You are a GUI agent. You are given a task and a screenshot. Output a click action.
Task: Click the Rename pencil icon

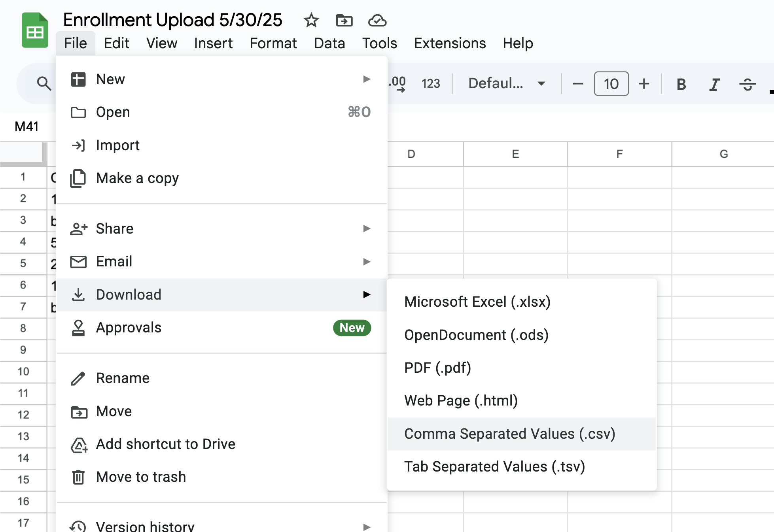click(78, 378)
